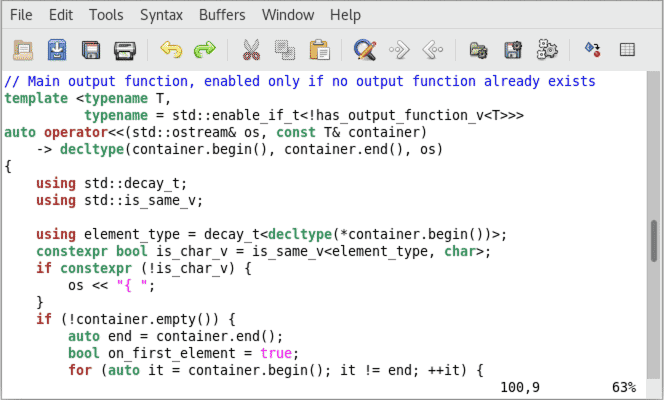Save the current file with toolbar icon
The height and width of the screenshot is (400, 664).
pyautogui.click(x=57, y=49)
